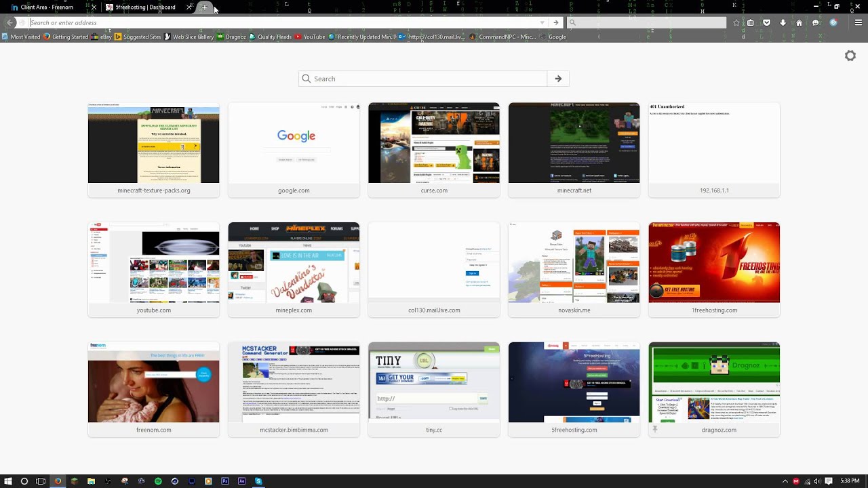Open the google.com tile

coord(294,150)
